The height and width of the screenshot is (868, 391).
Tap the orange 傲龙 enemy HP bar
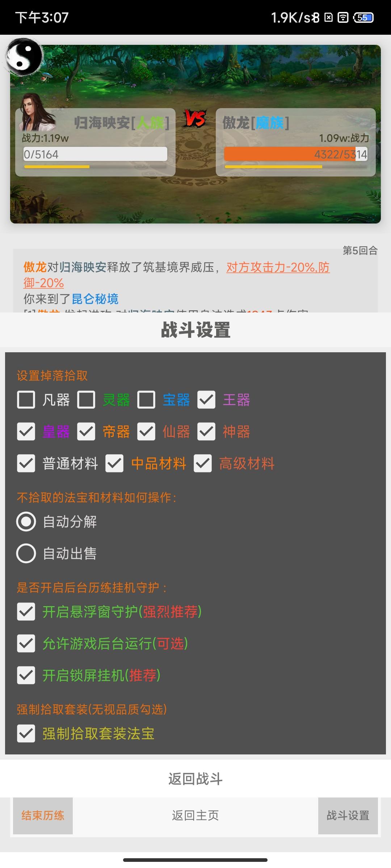[296, 154]
